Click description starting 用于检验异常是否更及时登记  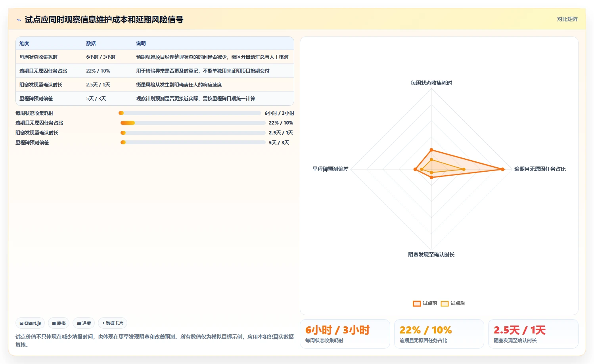click(x=203, y=71)
